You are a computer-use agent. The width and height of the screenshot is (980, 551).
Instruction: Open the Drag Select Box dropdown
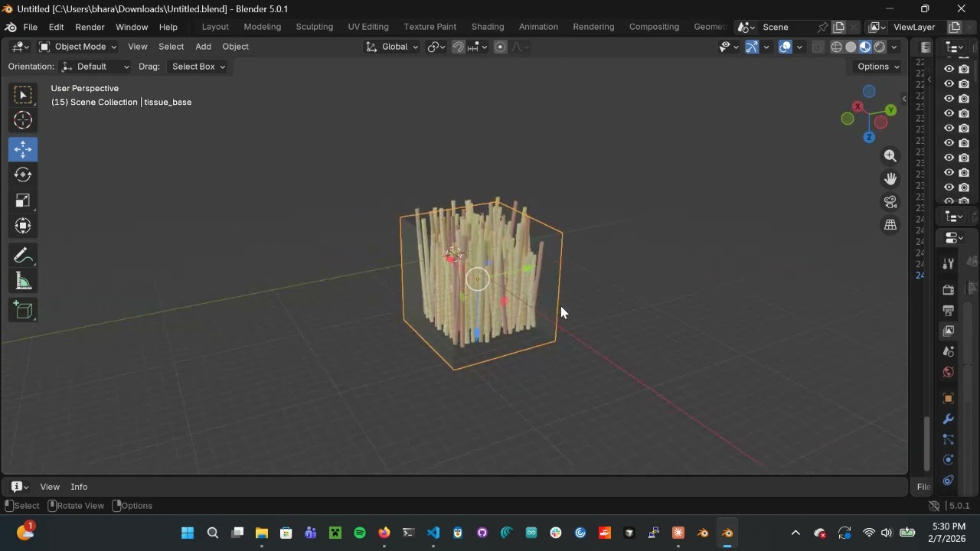point(198,67)
